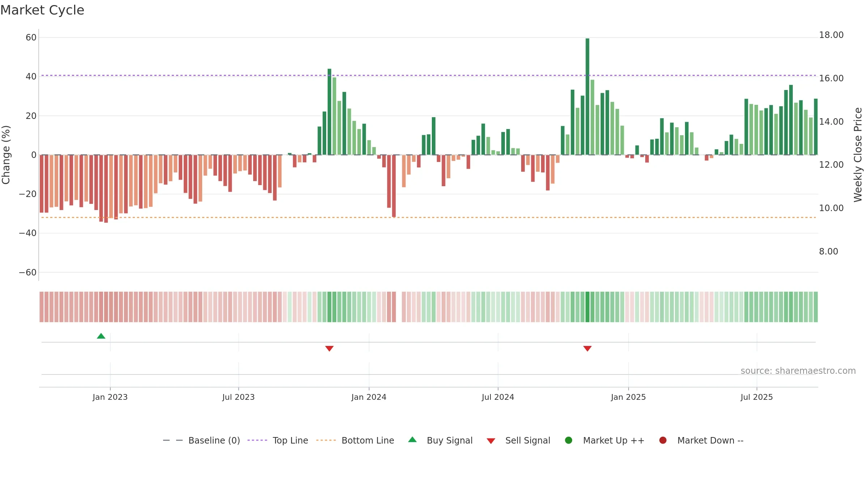Click the red legend triangle icon for Sell Signal
The height and width of the screenshot is (488, 868).
(x=491, y=441)
